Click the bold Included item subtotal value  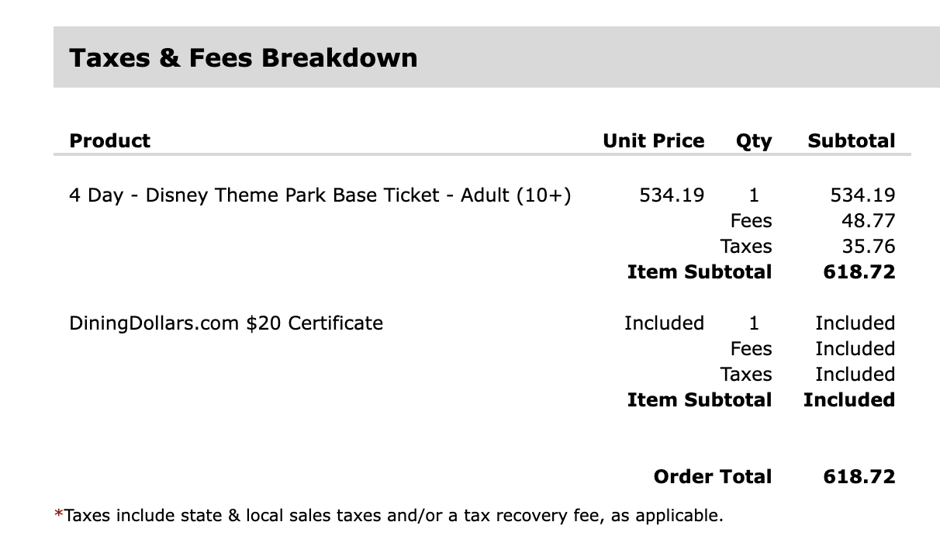(x=848, y=399)
